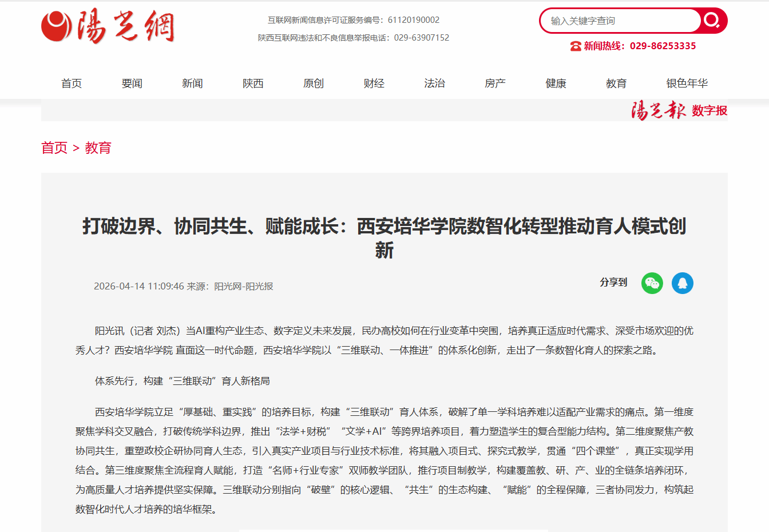
Task: Open the 首页 navigation menu item
Action: click(72, 84)
